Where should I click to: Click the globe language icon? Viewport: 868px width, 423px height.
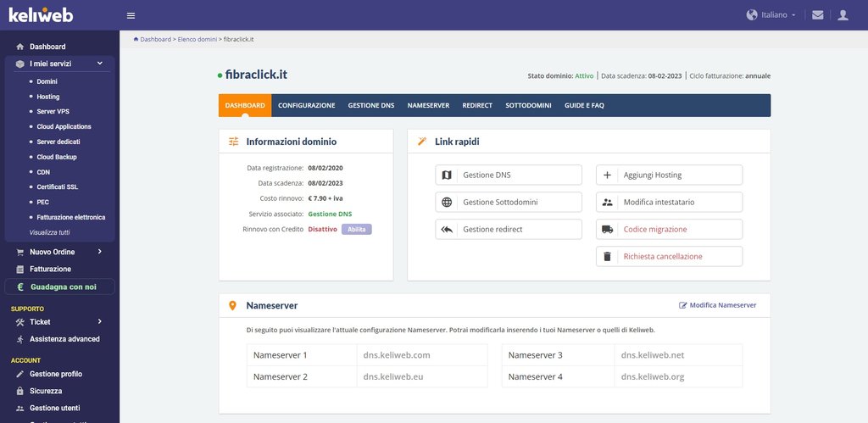[752, 15]
